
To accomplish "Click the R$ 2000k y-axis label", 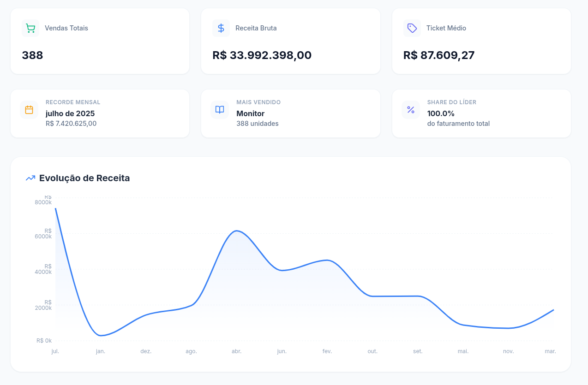I will coord(43,305).
